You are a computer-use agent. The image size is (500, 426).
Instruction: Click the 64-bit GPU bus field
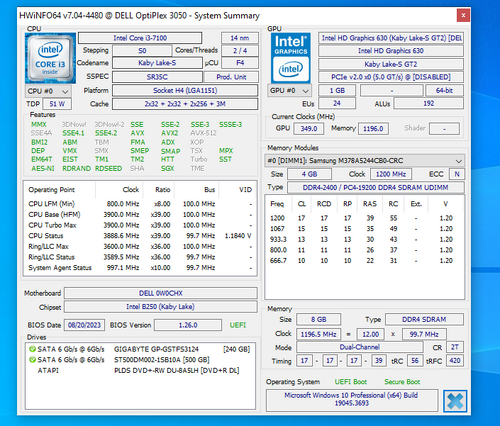[x=444, y=90]
